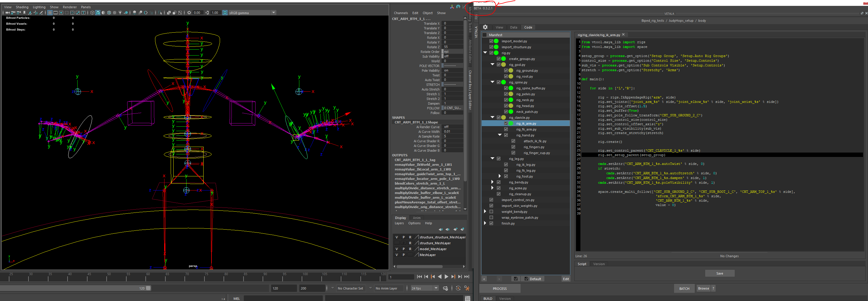The height and width of the screenshot is (301, 868).
Task: Check the weight_bendy.py checkbox
Action: tap(491, 212)
